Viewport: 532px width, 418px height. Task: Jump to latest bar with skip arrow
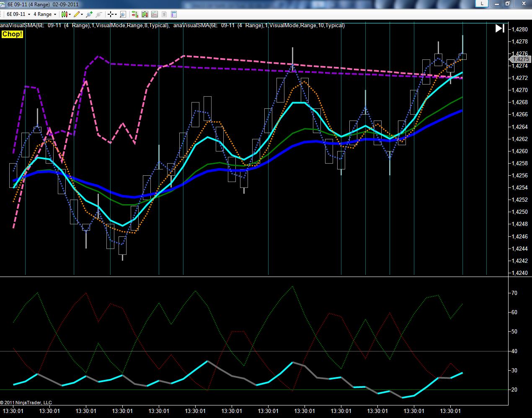pos(500,28)
